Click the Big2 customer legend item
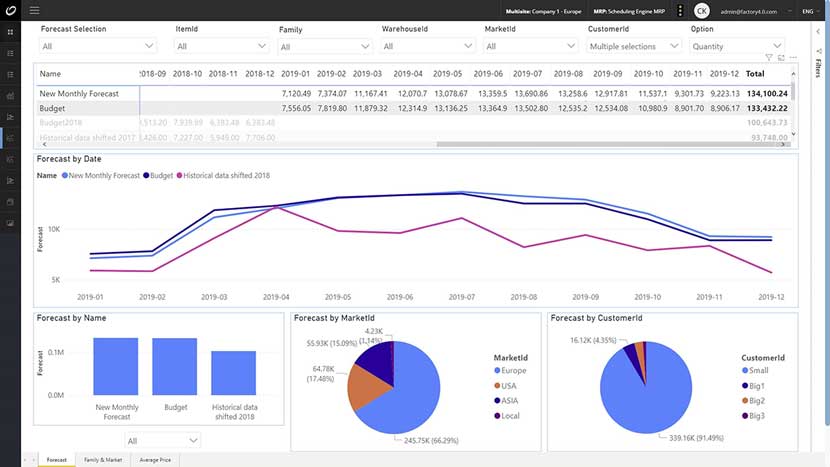The width and height of the screenshot is (830, 467). pos(753,400)
